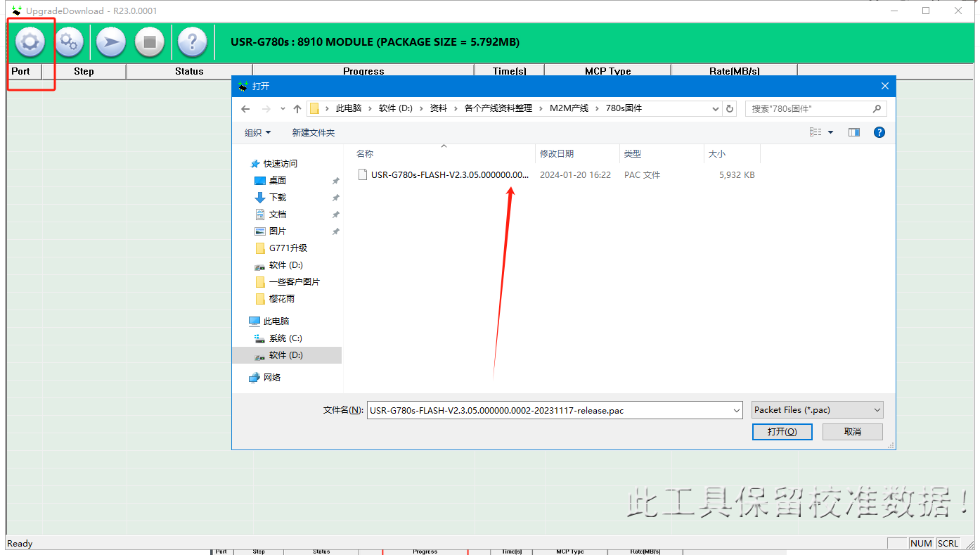The height and width of the screenshot is (555, 980).
Task: Expand the Packet Files type dropdown
Action: coord(877,410)
